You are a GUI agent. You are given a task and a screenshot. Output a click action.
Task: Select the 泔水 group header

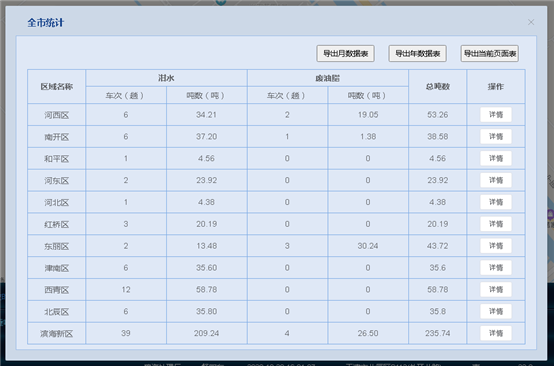click(x=166, y=78)
